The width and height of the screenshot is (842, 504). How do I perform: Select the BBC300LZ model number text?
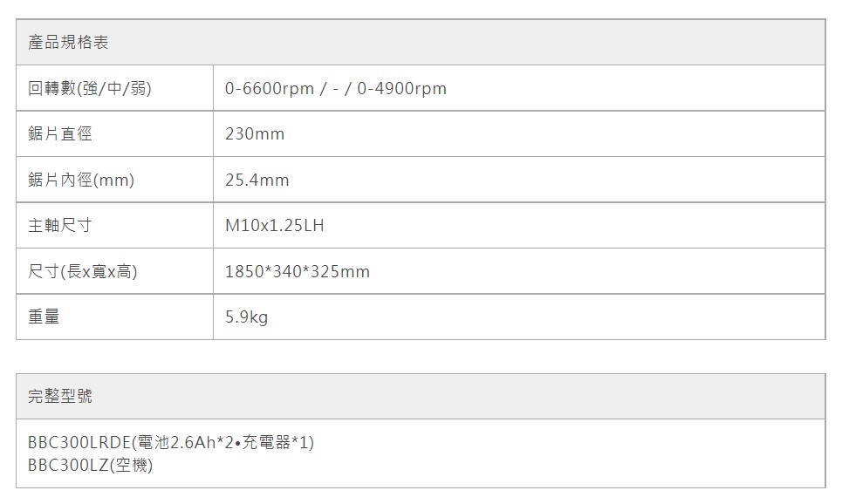[x=69, y=466]
